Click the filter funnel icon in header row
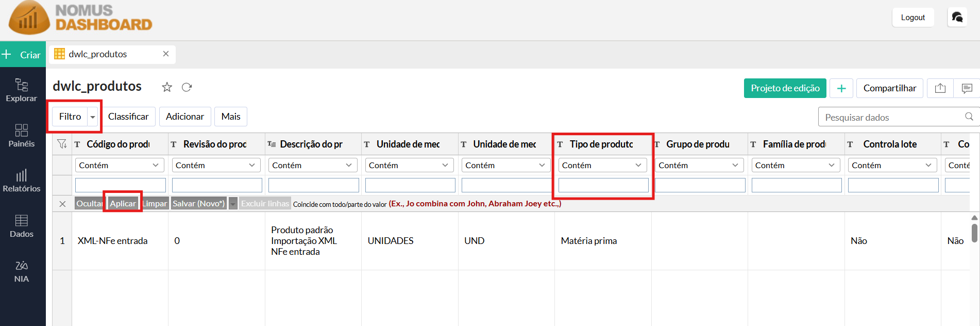Screen dimensions: 980x326 (x=62, y=144)
